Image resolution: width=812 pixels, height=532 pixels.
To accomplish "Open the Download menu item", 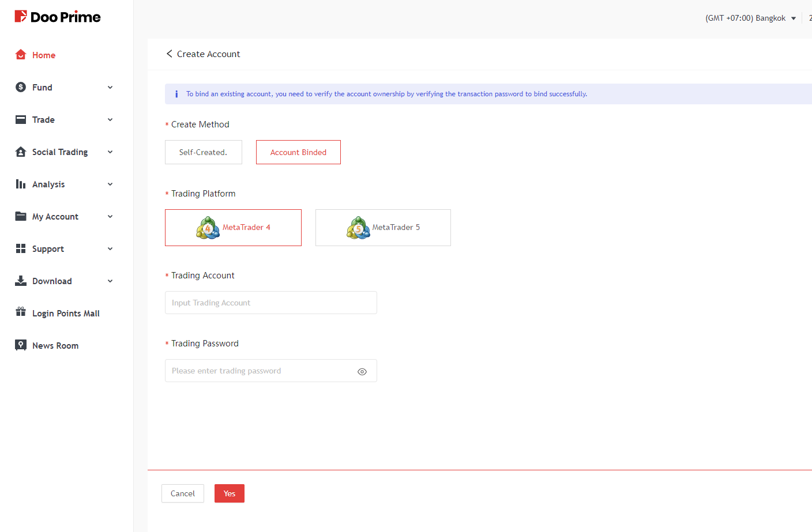I will (52, 281).
